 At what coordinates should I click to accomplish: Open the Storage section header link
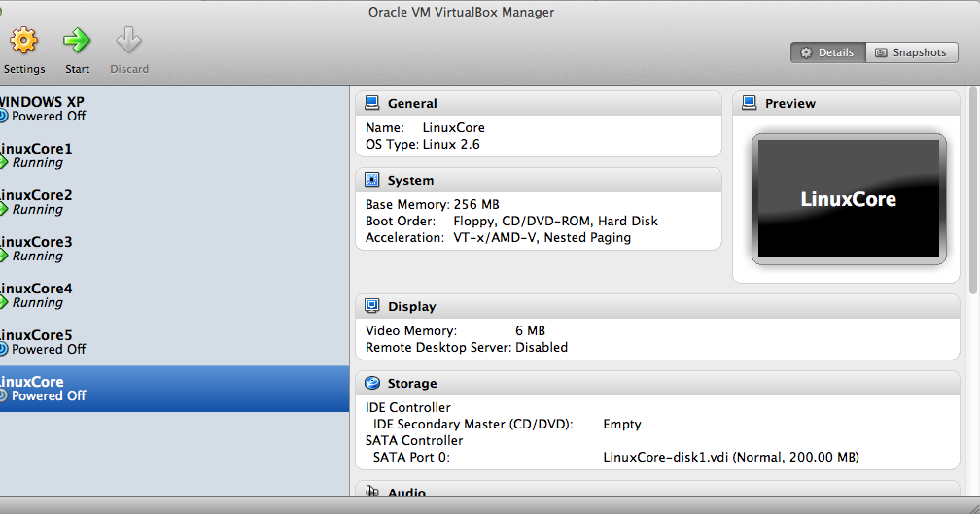pyautogui.click(x=412, y=384)
